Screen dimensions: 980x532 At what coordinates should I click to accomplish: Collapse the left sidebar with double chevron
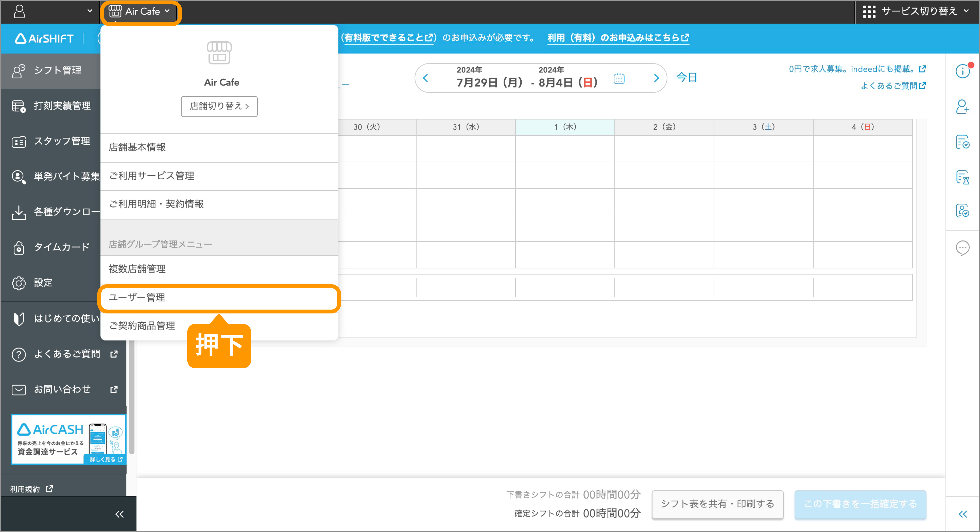coord(119,514)
